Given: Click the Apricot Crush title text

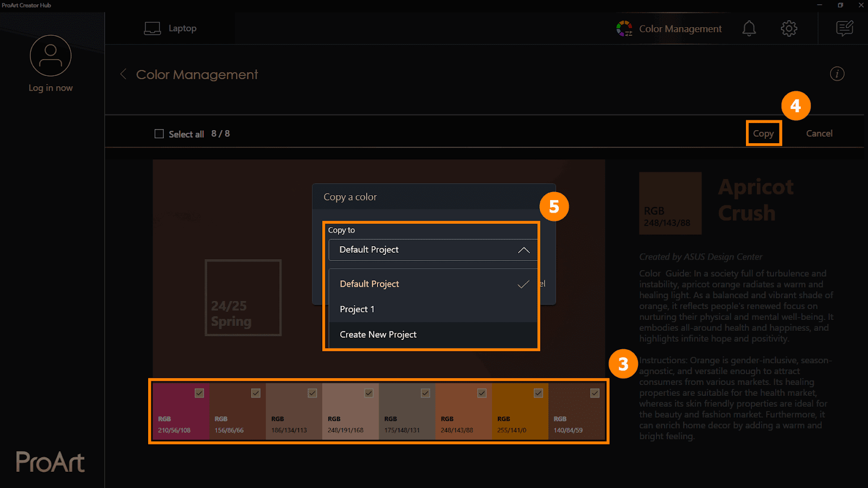Looking at the screenshot, I should coord(756,200).
